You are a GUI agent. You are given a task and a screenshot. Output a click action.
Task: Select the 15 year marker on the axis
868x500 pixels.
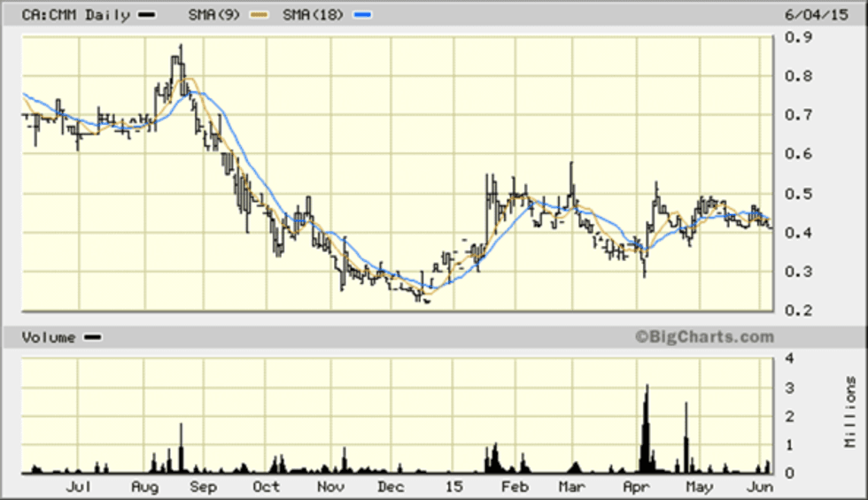pyautogui.click(x=453, y=487)
